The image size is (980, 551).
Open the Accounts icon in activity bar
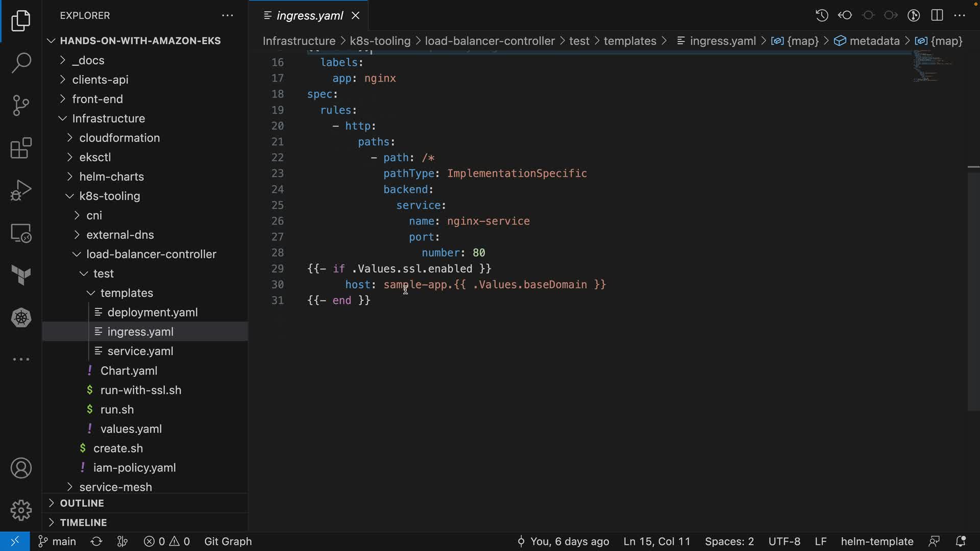[21, 468]
